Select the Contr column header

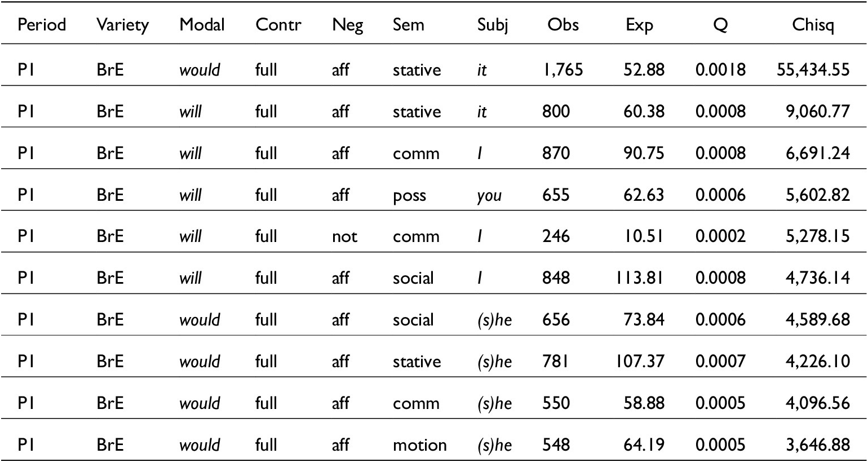[x=278, y=25]
